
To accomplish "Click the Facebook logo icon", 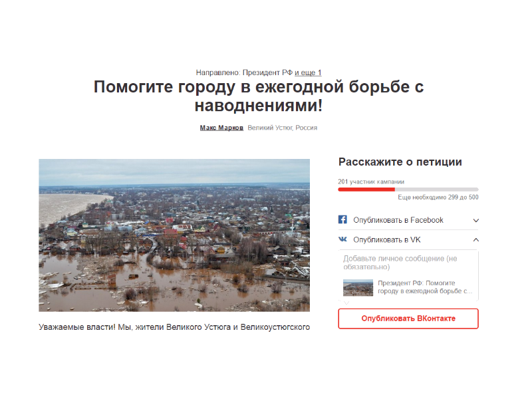I will 342,220.
